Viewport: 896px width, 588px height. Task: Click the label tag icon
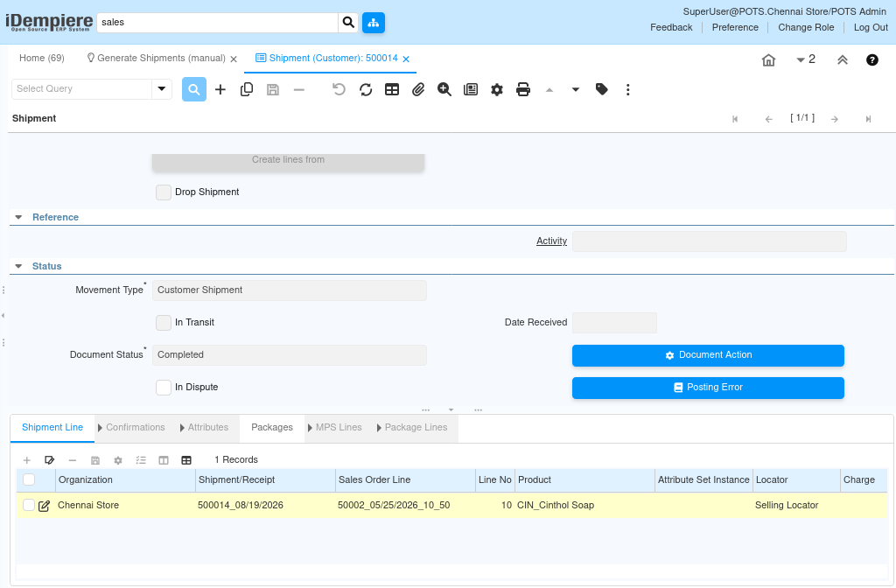pos(602,89)
